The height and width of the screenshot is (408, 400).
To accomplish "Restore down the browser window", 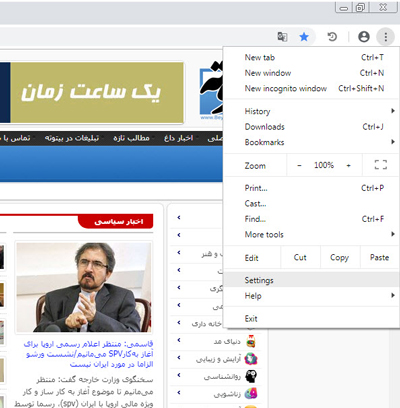I will click(x=360, y=7).
